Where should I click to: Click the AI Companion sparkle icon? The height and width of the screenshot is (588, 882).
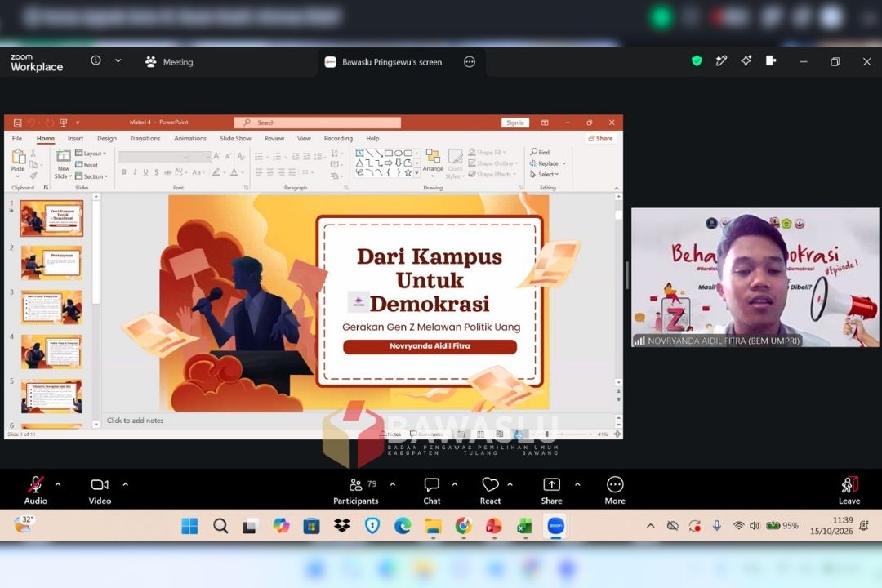coord(746,60)
